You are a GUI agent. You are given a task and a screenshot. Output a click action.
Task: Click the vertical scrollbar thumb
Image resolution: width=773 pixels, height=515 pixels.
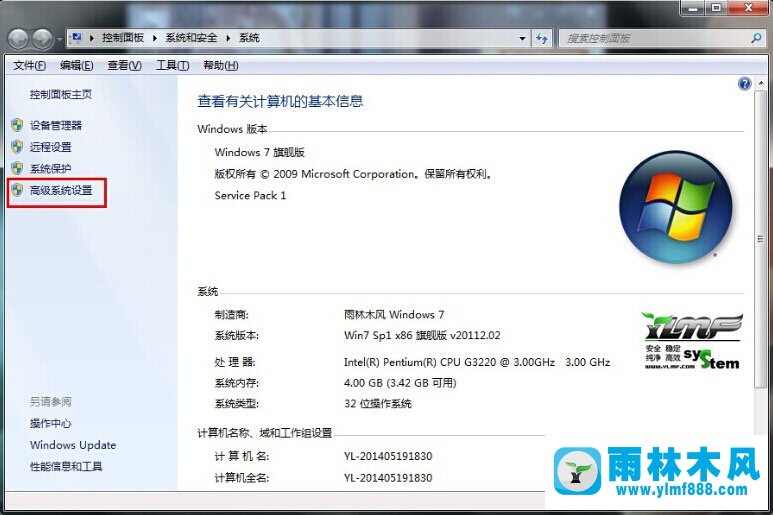761,239
